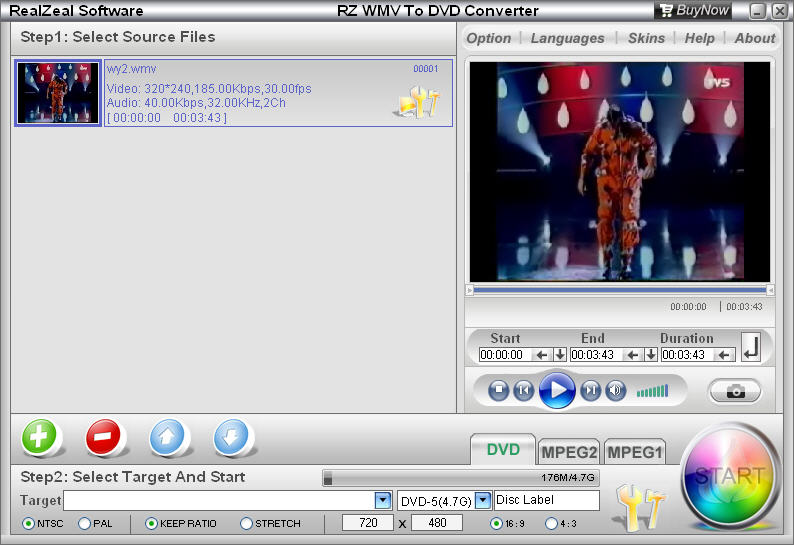
Task: Apply trim with the return arrow button
Action: (x=751, y=347)
